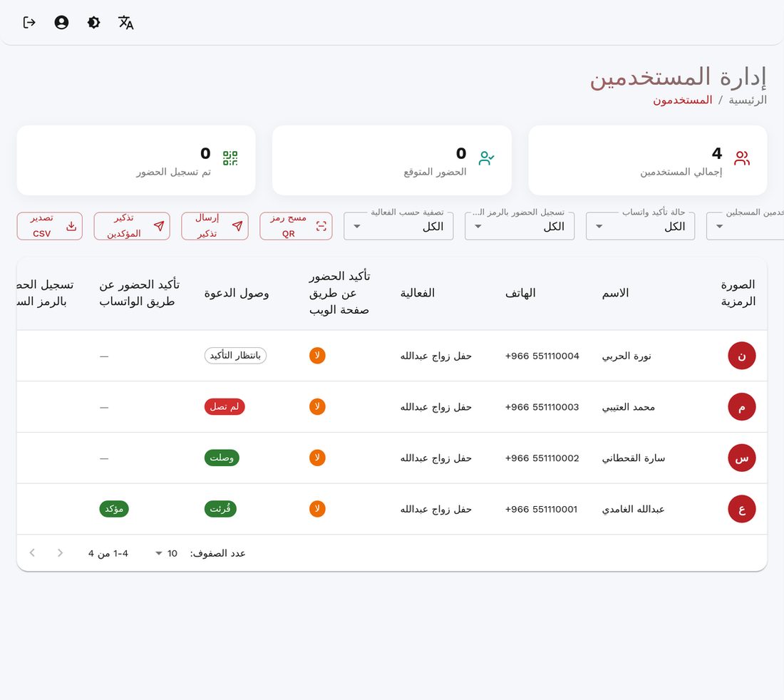Click the تأكيد الحضور عن طريق الواتساب header
This screenshot has height=700, width=784.
coord(139,293)
